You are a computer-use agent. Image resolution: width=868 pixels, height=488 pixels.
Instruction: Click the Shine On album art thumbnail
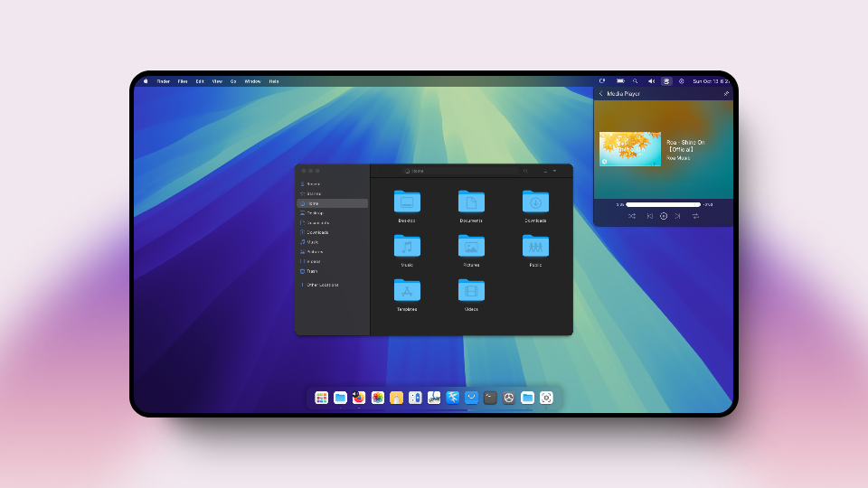pos(630,149)
